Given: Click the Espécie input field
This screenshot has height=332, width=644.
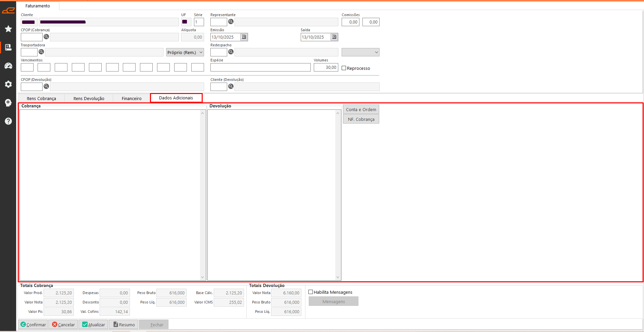Looking at the screenshot, I should 260,67.
